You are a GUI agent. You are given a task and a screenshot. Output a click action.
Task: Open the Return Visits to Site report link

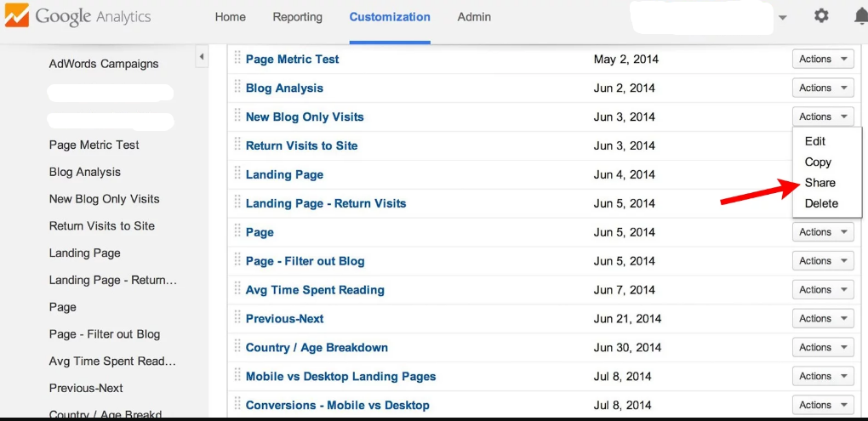tap(301, 145)
